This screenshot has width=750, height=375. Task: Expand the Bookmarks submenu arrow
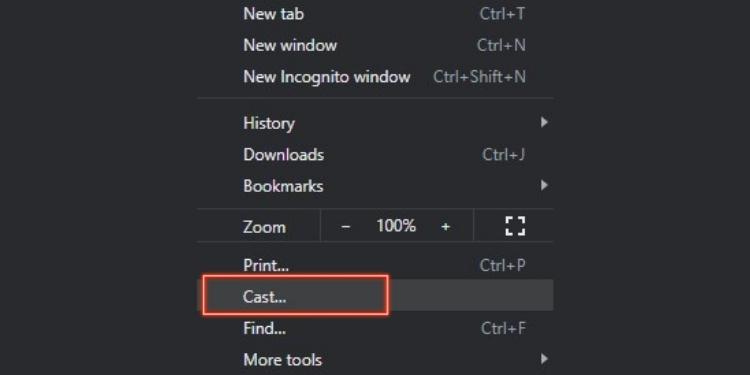click(x=544, y=185)
